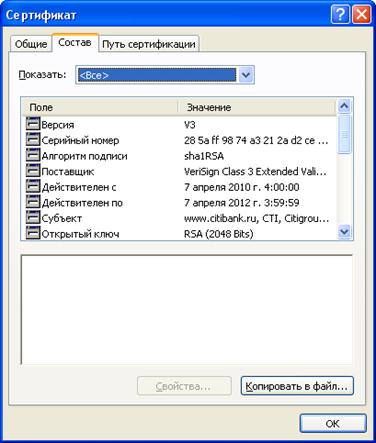Select the Действителен по field label
This screenshot has width=376, height=443.
click(x=82, y=203)
